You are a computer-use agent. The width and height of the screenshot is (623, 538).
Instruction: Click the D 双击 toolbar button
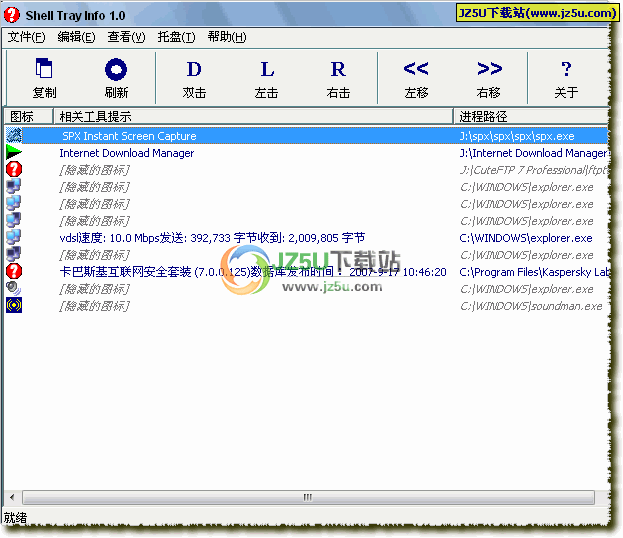coord(194,78)
